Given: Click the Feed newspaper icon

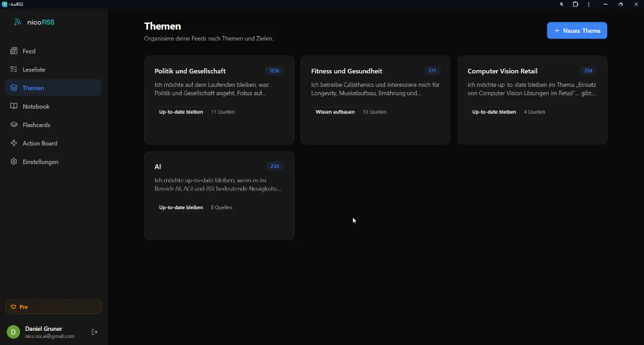Looking at the screenshot, I should (14, 51).
